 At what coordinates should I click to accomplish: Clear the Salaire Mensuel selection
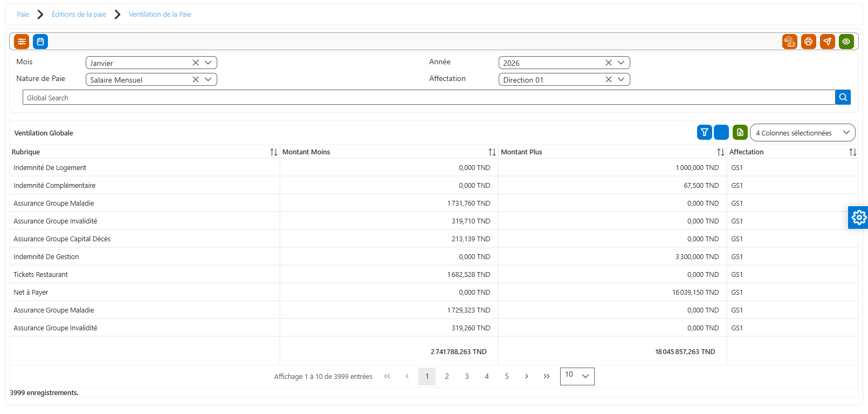point(196,79)
